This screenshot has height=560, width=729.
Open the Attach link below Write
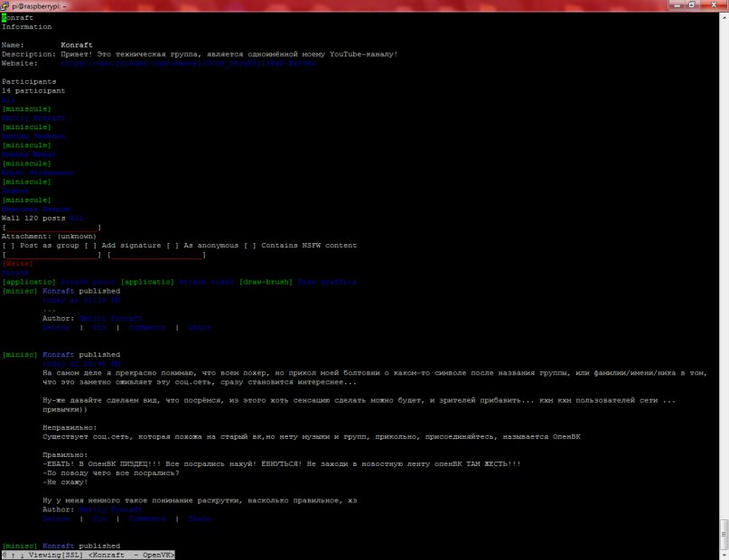click(x=14, y=273)
